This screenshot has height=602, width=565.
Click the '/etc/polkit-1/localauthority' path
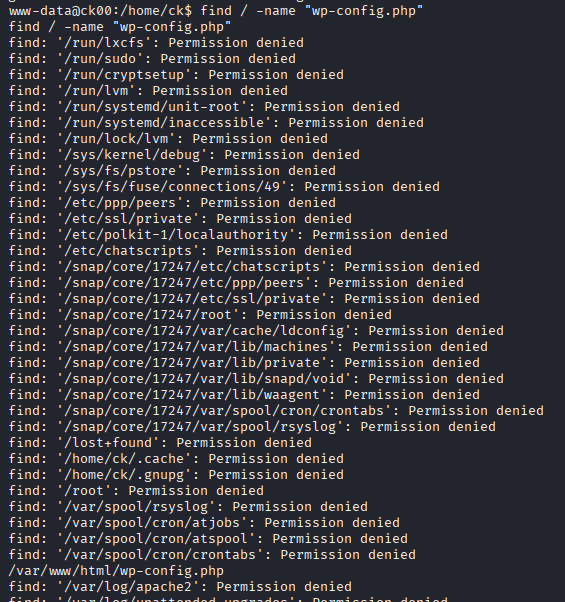[x=176, y=235]
